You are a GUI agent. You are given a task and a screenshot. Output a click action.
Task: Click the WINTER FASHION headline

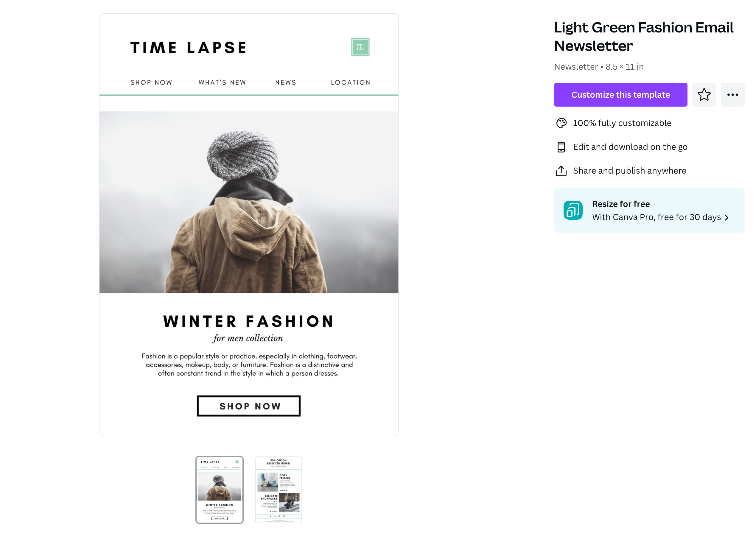pos(249,321)
